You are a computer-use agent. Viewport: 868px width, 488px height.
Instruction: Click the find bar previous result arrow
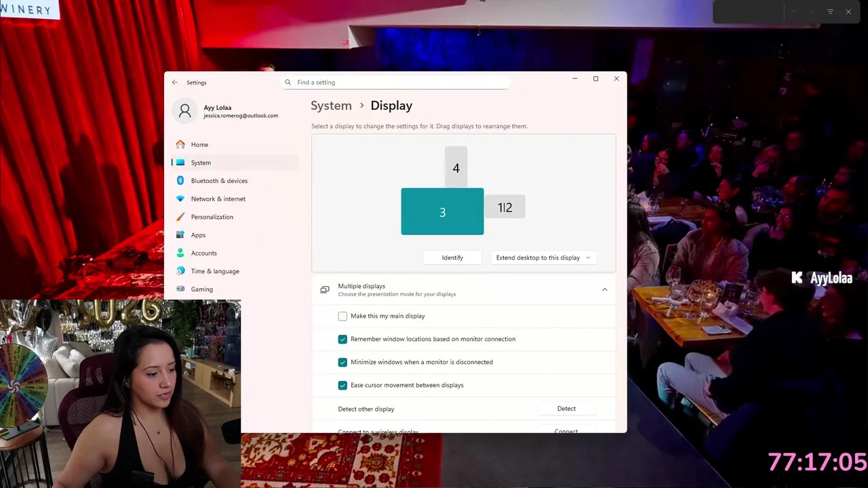point(794,12)
